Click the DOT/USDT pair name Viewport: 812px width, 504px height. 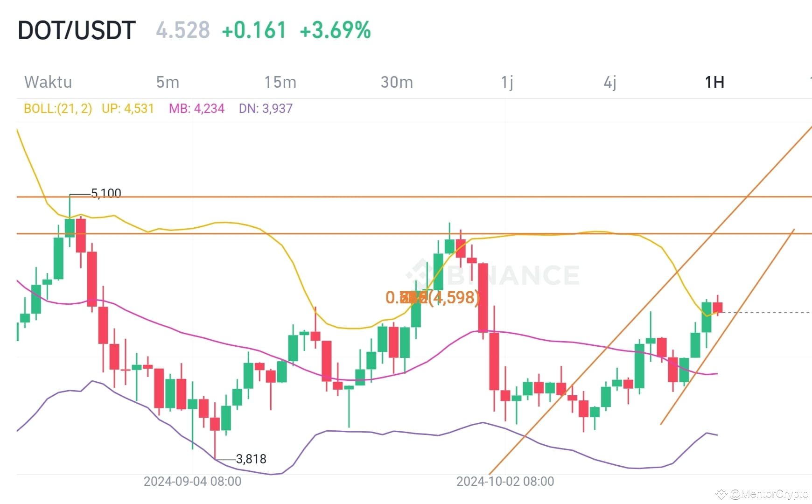pos(76,29)
